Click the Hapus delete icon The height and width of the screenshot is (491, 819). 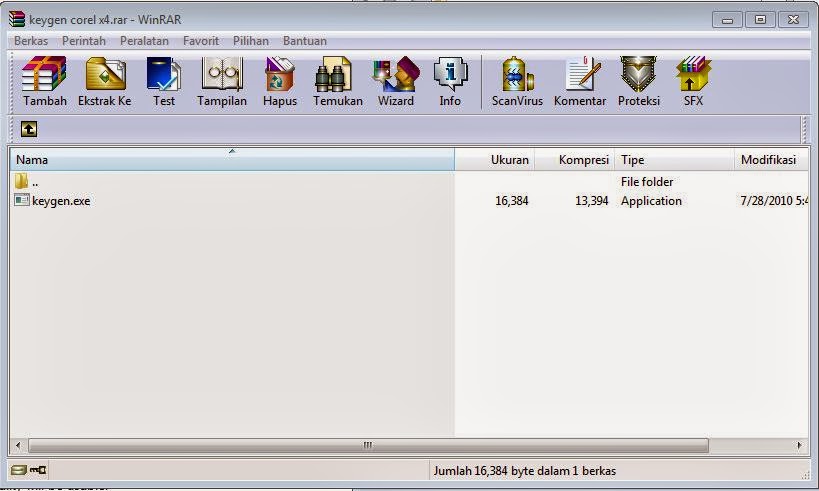[280, 80]
